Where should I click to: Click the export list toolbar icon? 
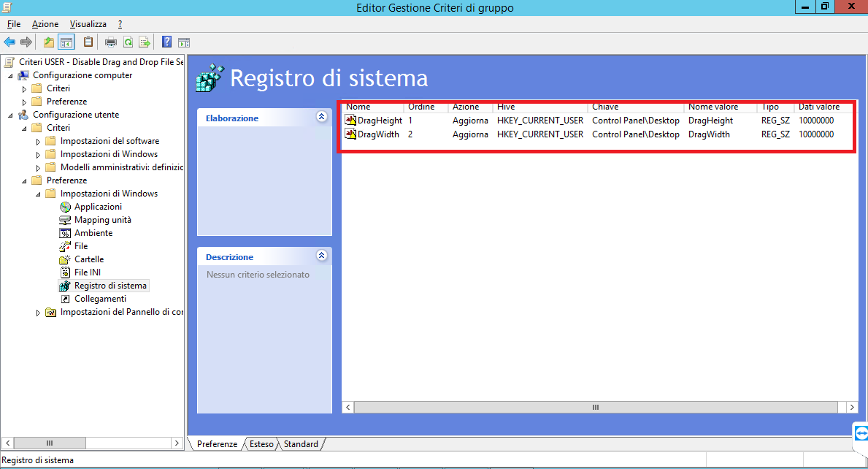(145, 42)
